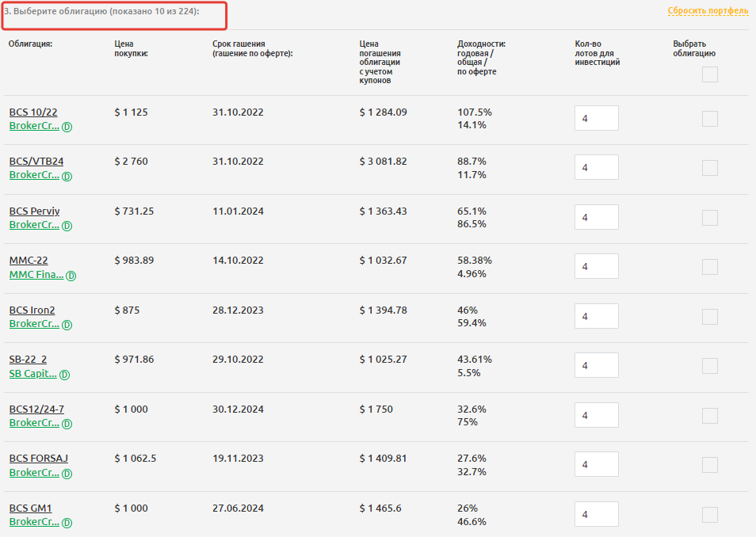Image resolution: width=756 pixels, height=537 pixels.
Task: Follow the MMC Fina... issuer link
Action: [x=36, y=275]
